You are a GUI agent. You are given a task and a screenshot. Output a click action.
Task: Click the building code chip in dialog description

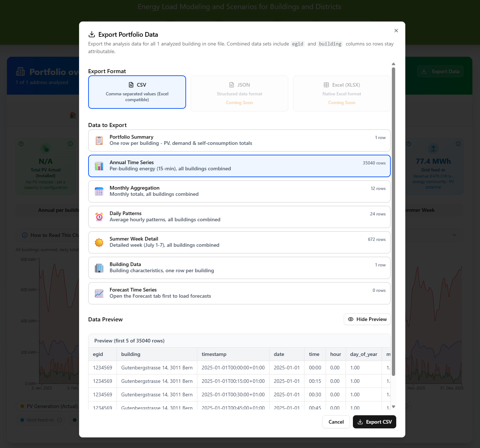click(330, 44)
